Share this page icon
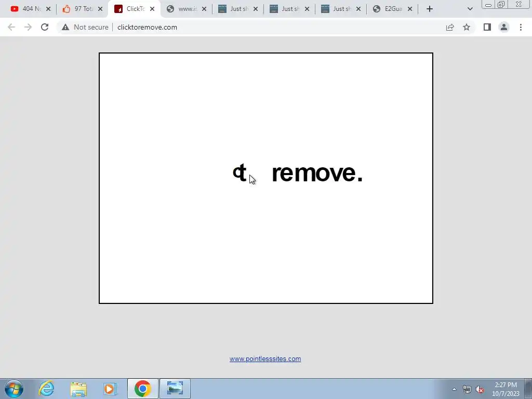The image size is (532, 399). pyautogui.click(x=450, y=27)
